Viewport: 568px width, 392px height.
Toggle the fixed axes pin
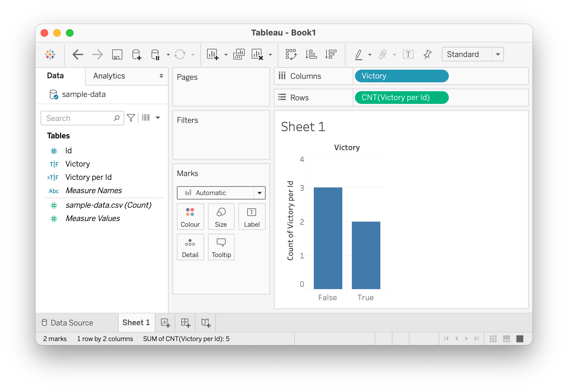coord(427,54)
